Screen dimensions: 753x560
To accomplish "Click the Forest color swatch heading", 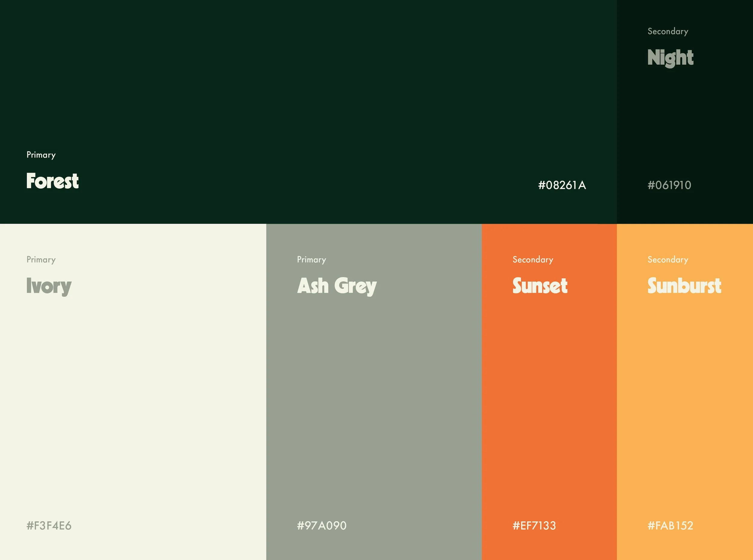I will (52, 181).
